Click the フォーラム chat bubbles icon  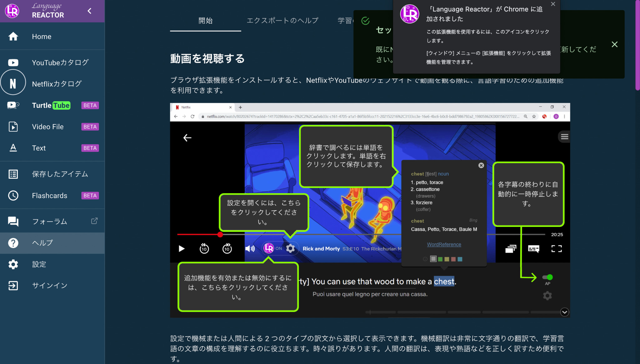click(13, 221)
